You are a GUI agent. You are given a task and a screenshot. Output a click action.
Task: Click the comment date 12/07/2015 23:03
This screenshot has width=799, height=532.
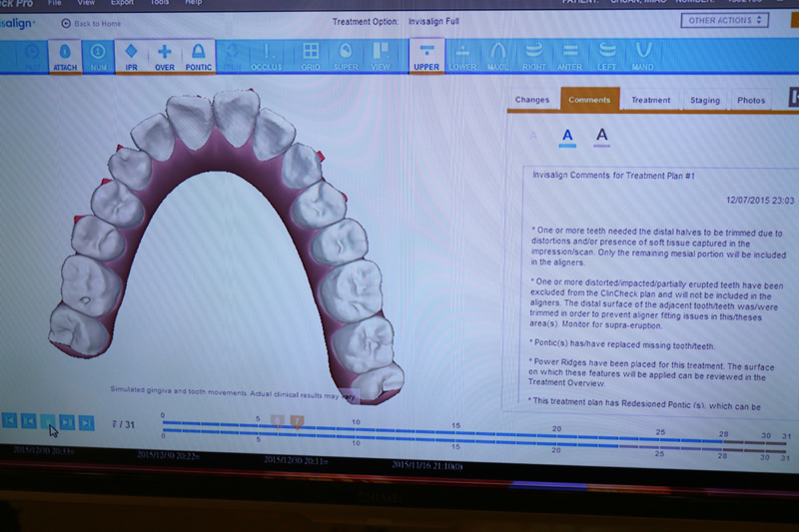(x=760, y=200)
